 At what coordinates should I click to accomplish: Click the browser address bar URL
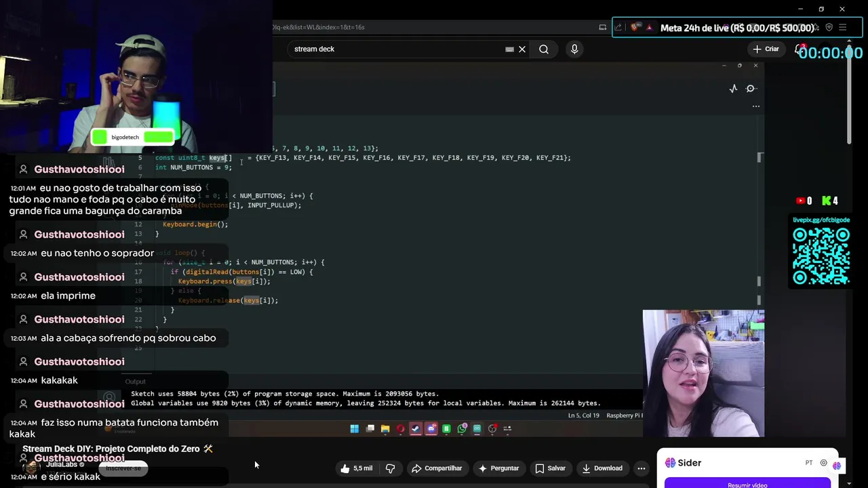click(318, 27)
